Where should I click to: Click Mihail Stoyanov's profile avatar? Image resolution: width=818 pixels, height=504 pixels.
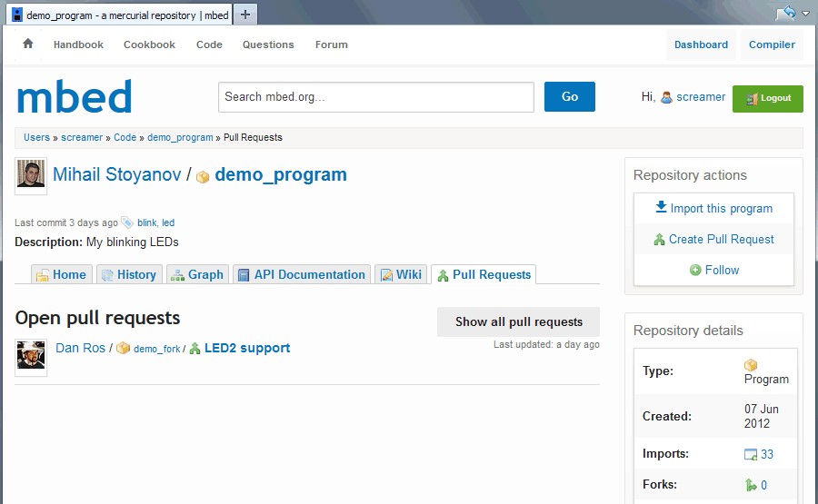[x=31, y=176]
